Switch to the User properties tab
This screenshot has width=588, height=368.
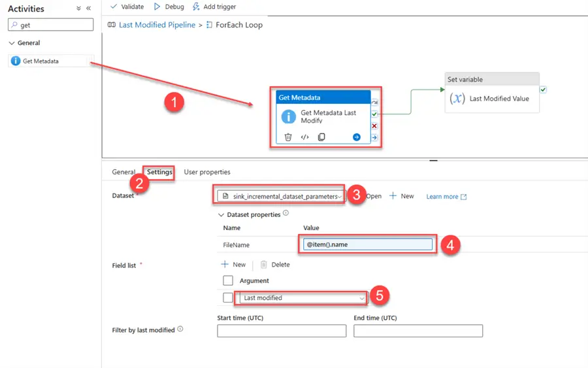tap(207, 173)
